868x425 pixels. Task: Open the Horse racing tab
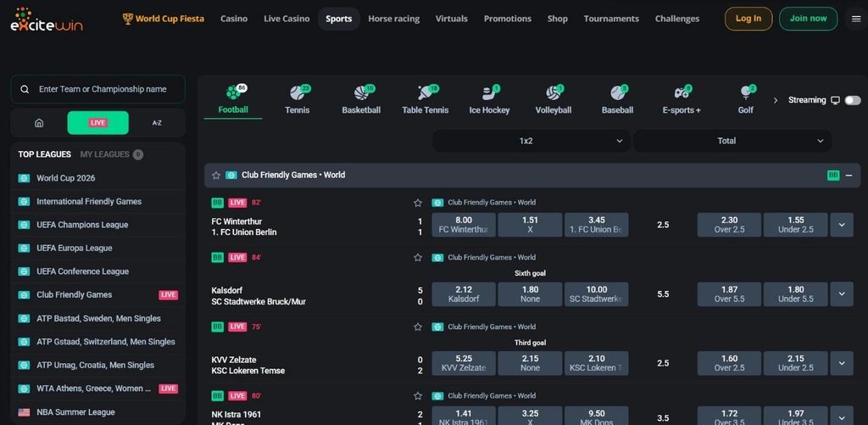(393, 19)
